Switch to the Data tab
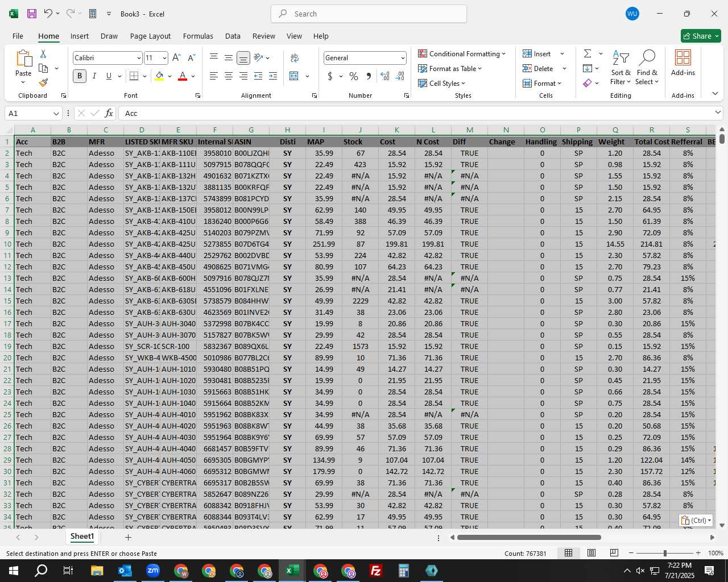This screenshot has width=728, height=582. [233, 36]
